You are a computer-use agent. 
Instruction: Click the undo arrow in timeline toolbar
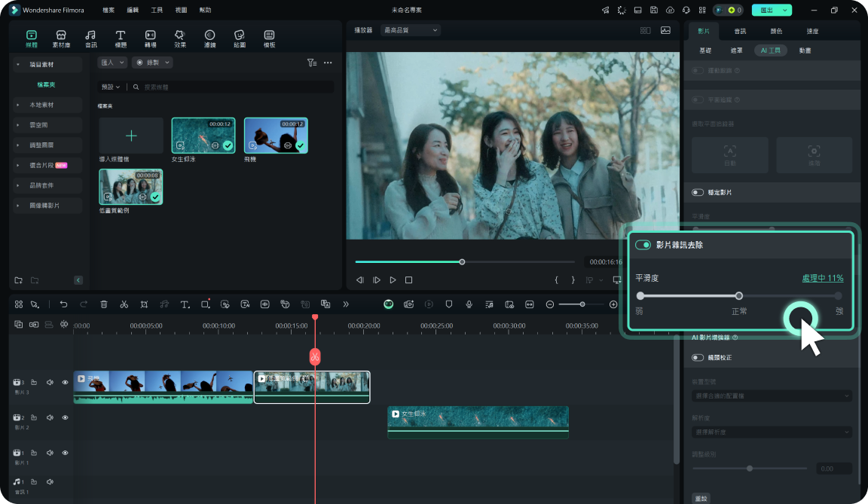click(63, 304)
